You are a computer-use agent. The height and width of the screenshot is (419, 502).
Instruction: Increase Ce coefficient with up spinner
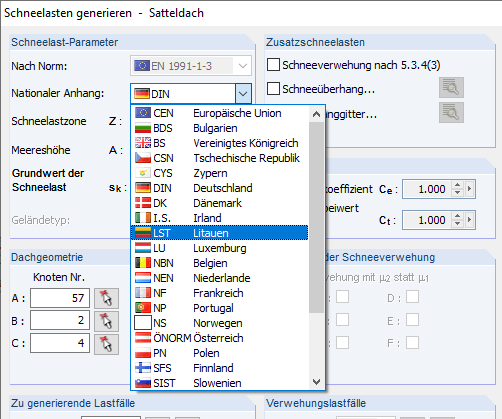click(457, 185)
